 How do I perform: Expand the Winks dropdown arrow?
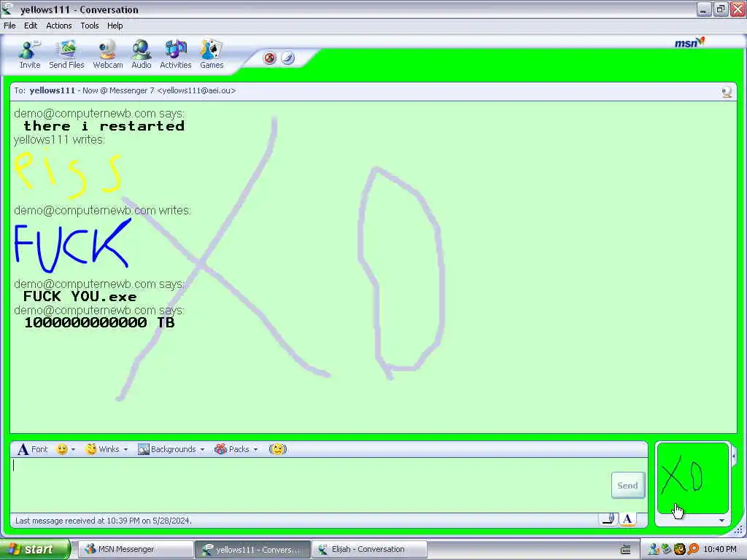coord(125,449)
